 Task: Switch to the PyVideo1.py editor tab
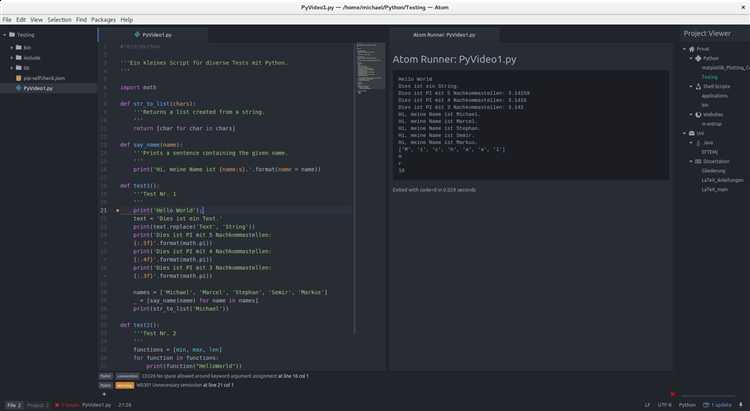pos(153,35)
